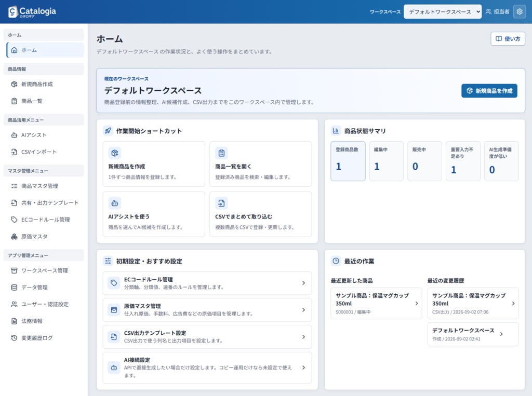The height and width of the screenshot is (396, 532).
Task: Expand AI接続設定 row chevron
Action: click(x=303, y=367)
